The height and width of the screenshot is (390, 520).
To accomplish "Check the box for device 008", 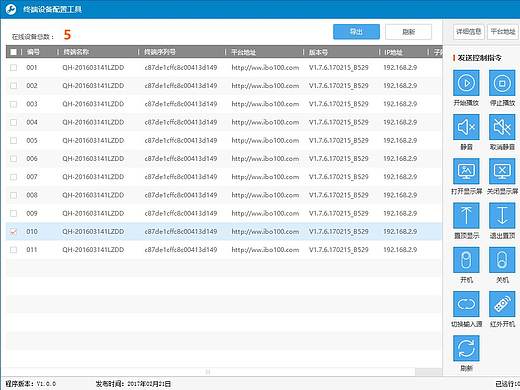I will (x=13, y=195).
